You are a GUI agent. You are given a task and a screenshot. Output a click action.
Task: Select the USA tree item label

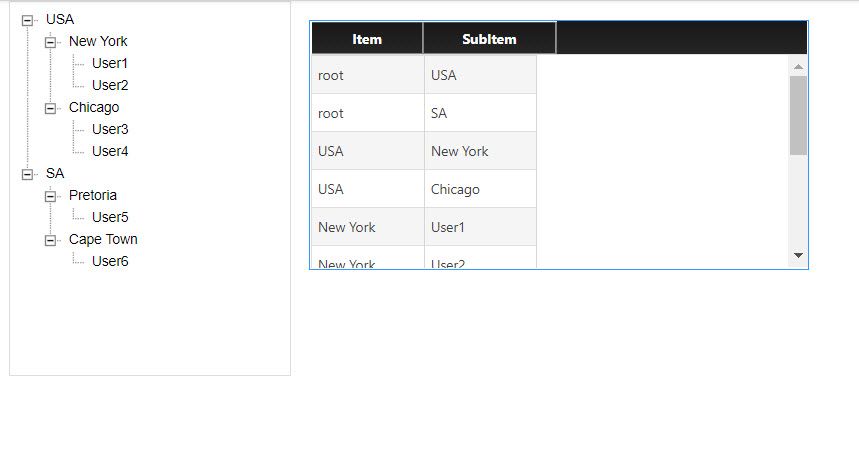click(x=60, y=20)
